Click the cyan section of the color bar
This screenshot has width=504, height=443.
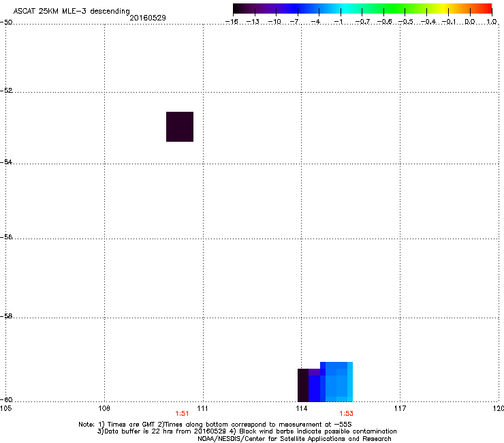345,9
